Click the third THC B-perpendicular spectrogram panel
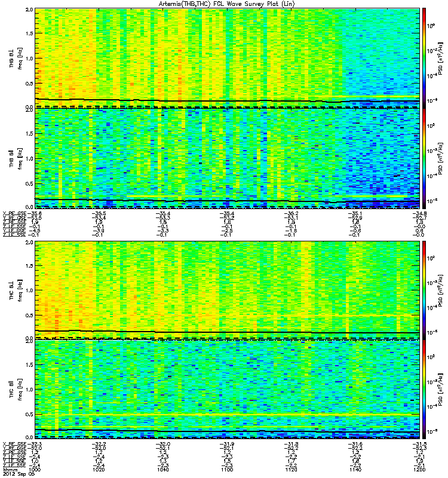This screenshot has width=448, height=478. (227, 290)
